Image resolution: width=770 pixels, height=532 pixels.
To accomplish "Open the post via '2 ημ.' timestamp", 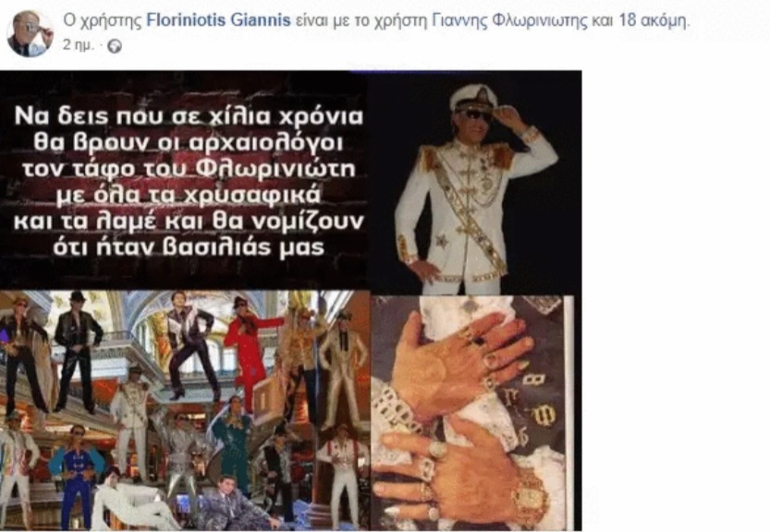I will [x=79, y=45].
